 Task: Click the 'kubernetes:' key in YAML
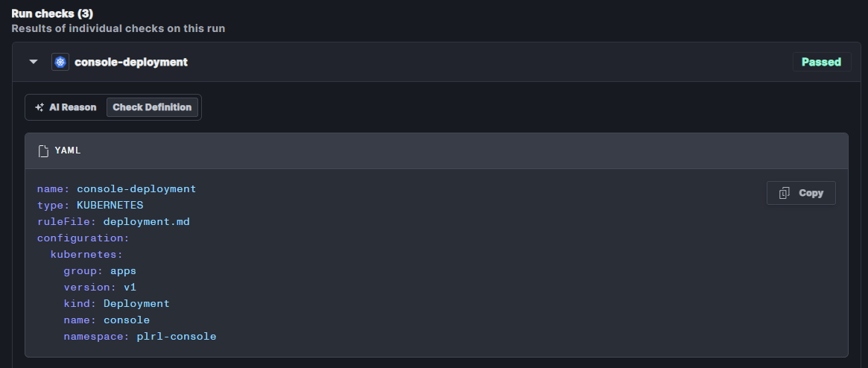86,254
